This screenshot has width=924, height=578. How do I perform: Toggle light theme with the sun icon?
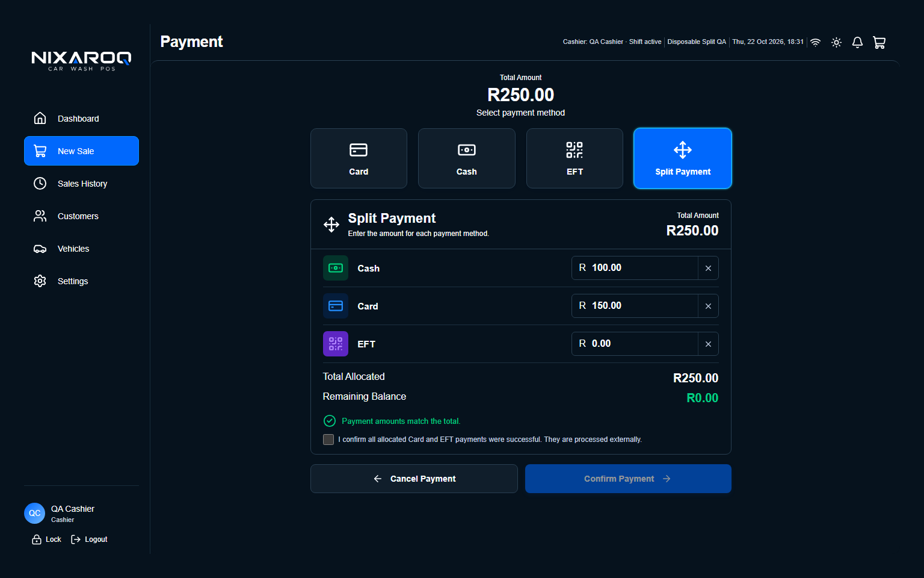point(836,42)
